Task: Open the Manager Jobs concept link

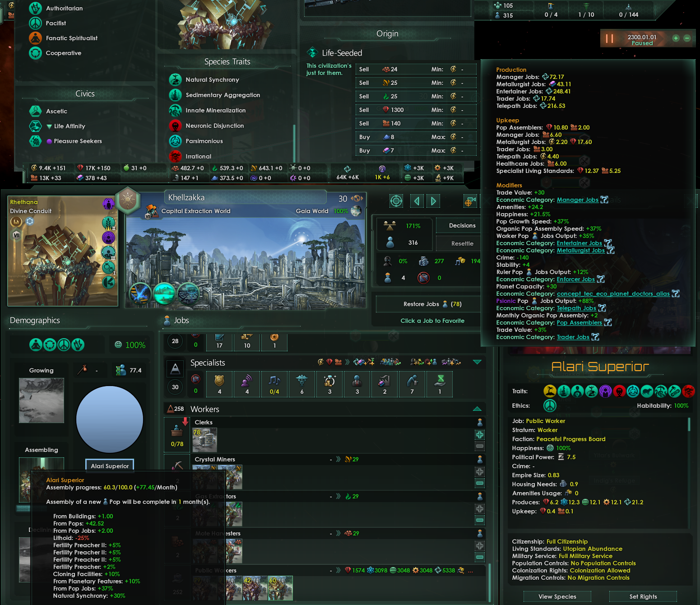Action: (578, 200)
